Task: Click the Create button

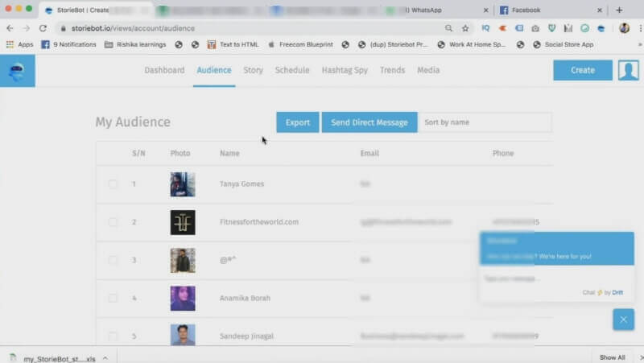Action: pyautogui.click(x=582, y=70)
